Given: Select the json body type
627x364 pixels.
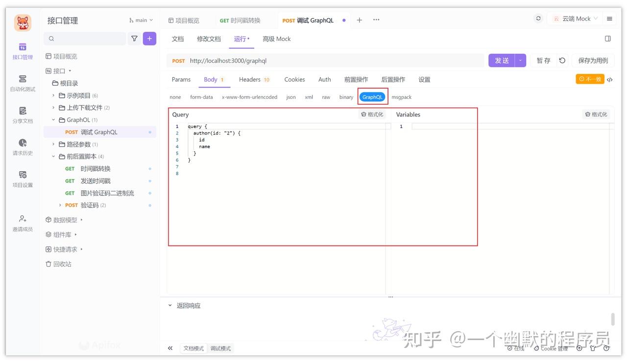Looking at the screenshot, I should (x=290, y=97).
